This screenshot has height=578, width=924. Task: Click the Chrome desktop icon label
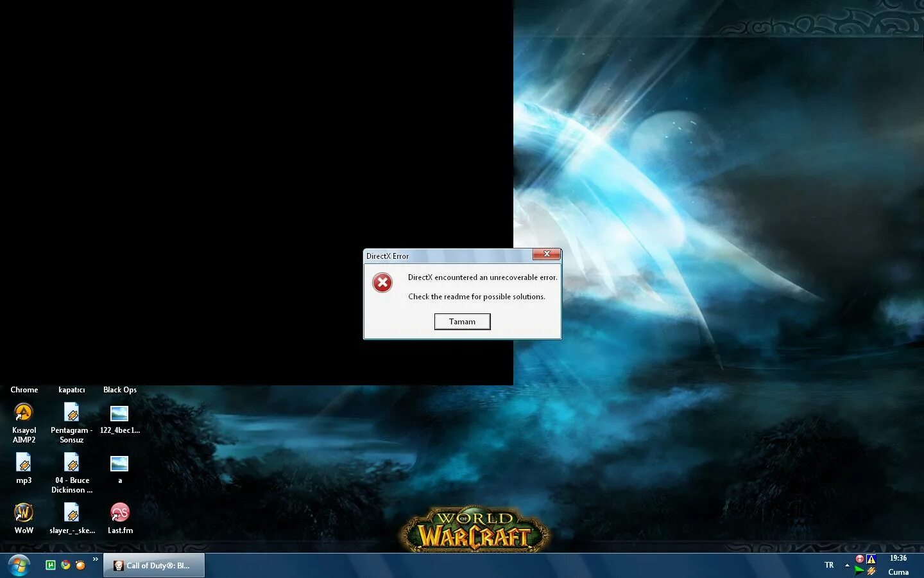(24, 390)
